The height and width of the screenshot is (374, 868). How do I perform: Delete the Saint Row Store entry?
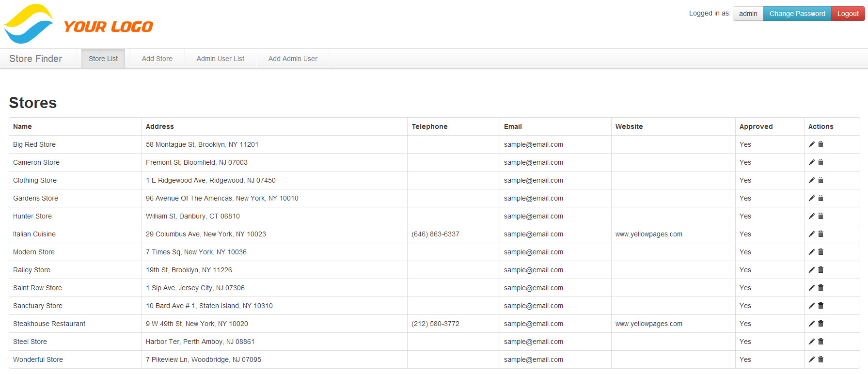(x=821, y=288)
